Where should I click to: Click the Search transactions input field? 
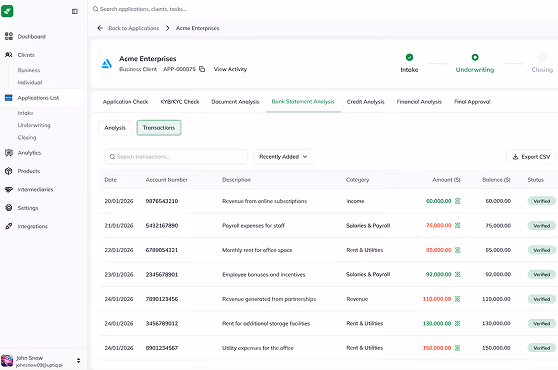point(176,157)
